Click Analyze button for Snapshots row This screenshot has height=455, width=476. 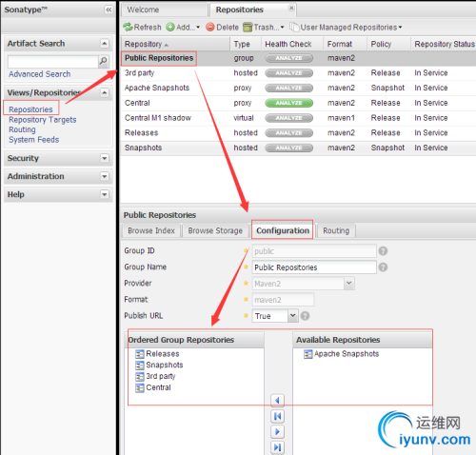(288, 148)
